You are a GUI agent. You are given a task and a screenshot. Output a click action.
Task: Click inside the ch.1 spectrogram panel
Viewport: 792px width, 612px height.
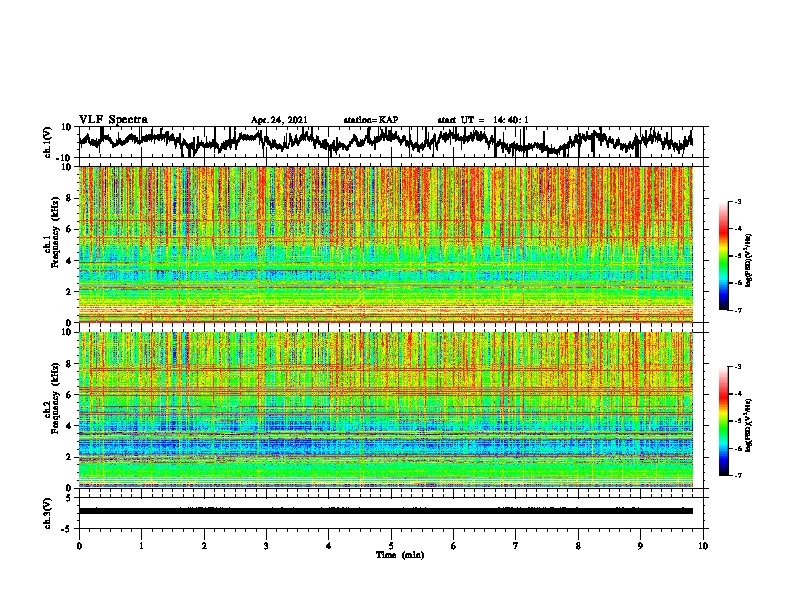[386, 244]
